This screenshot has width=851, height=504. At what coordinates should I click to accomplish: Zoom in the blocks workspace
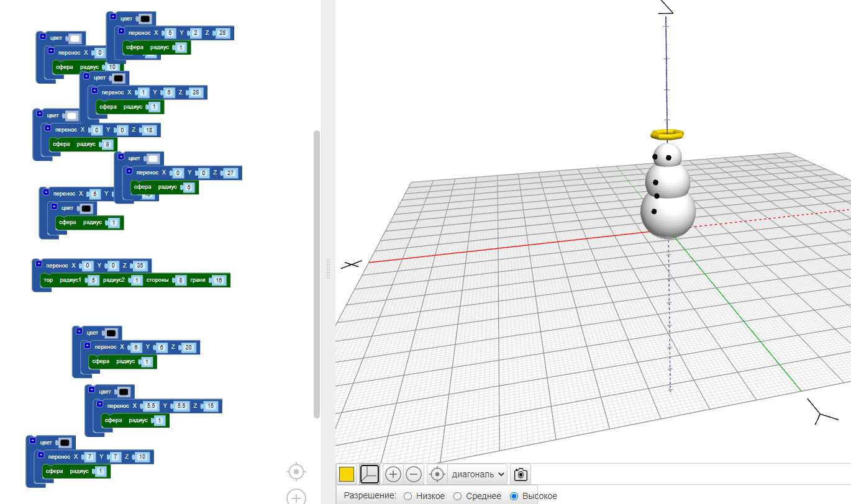(296, 498)
